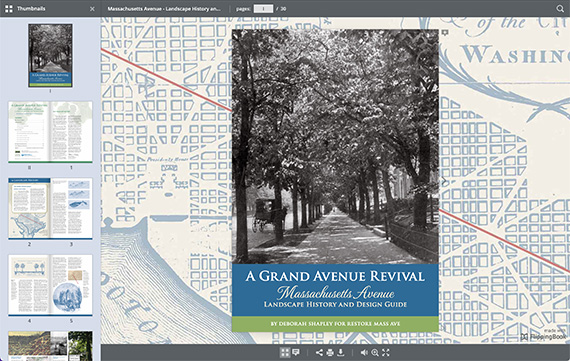This screenshot has width=570, height=361.
Task: Click 'By Deborah Shapley for Restore Mass Ave' text
Action: click(x=335, y=324)
